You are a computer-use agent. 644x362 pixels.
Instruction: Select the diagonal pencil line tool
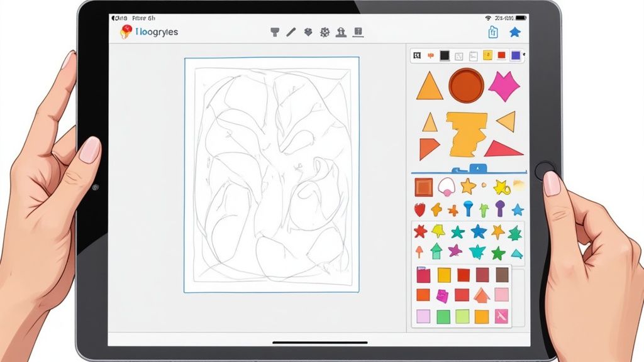coord(291,32)
